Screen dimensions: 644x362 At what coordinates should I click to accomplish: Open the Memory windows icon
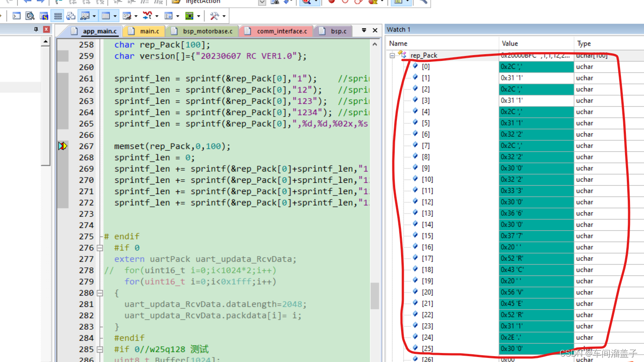[106, 16]
